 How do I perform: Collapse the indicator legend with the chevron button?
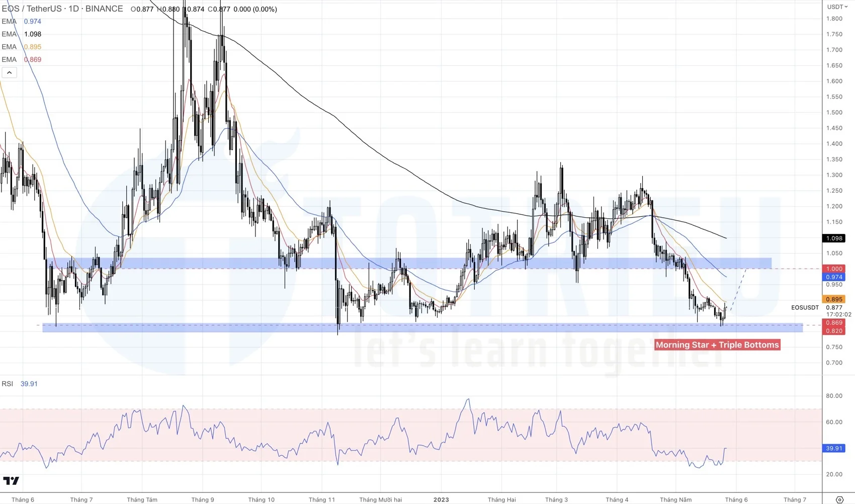9,73
